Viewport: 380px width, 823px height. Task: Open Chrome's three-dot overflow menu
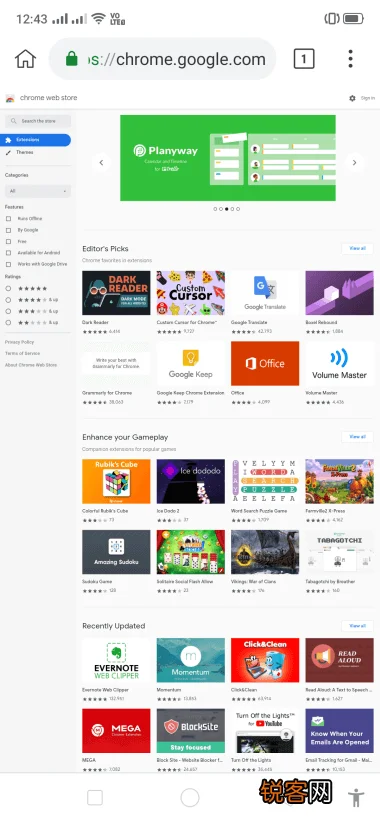point(351,59)
